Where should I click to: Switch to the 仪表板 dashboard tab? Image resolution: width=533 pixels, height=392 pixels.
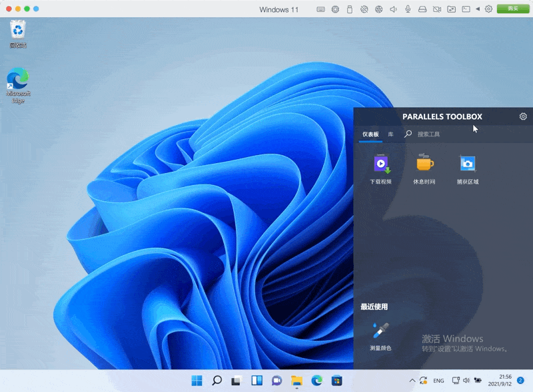[x=370, y=134]
